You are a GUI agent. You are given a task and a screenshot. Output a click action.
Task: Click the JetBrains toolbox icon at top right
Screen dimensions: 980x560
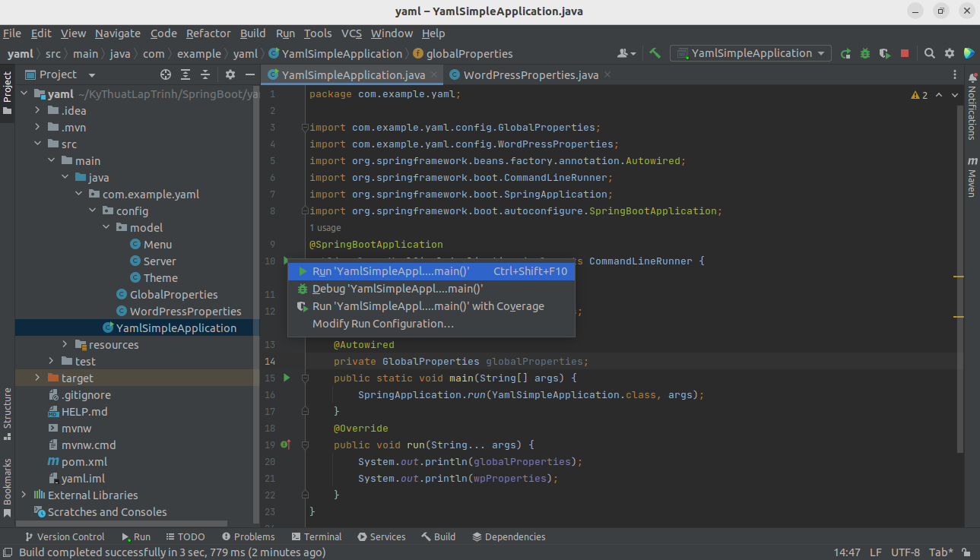point(969,53)
